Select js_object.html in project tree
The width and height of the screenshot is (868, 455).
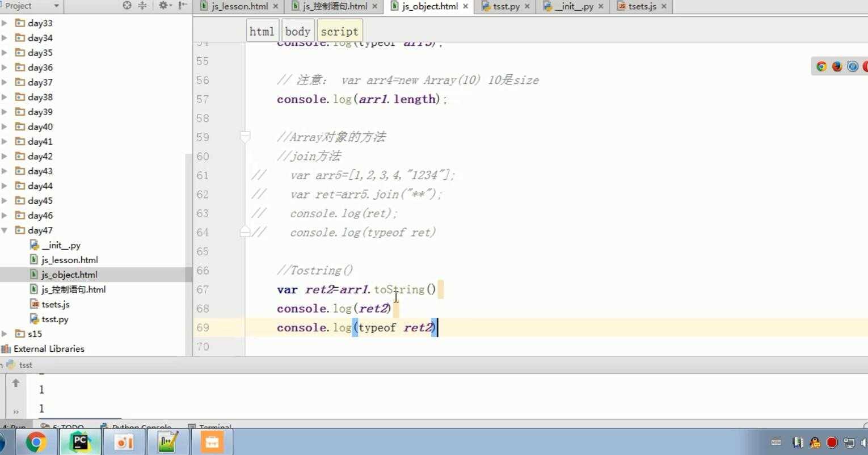[x=69, y=275]
